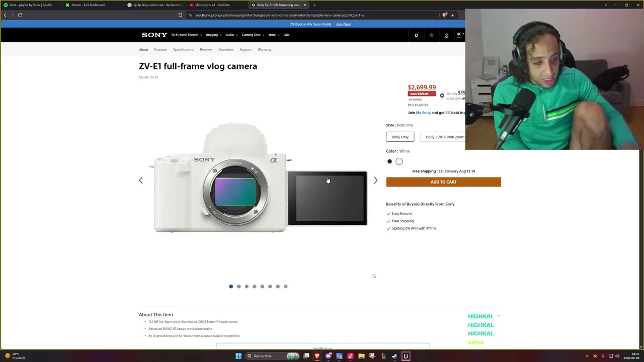Open the browser tab search chevron
The image size is (644, 362).
click(606, 5)
